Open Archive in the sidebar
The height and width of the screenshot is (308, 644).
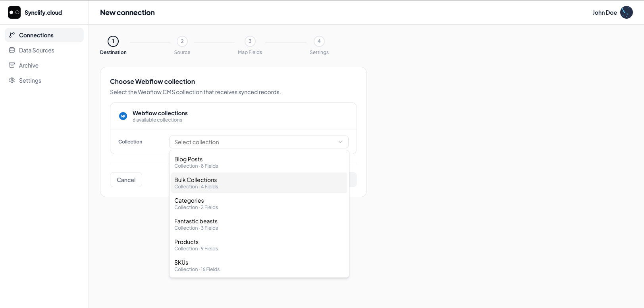click(44, 65)
